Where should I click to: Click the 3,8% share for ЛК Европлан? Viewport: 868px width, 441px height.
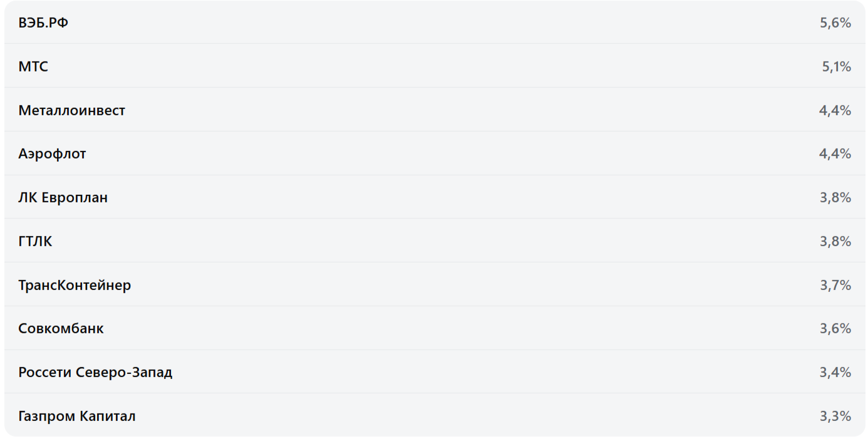pos(835,198)
